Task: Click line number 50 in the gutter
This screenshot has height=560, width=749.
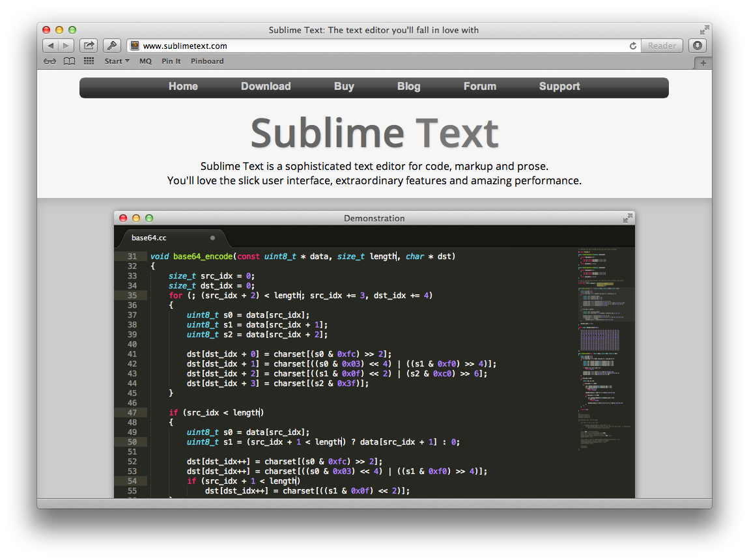Action: [x=132, y=442]
